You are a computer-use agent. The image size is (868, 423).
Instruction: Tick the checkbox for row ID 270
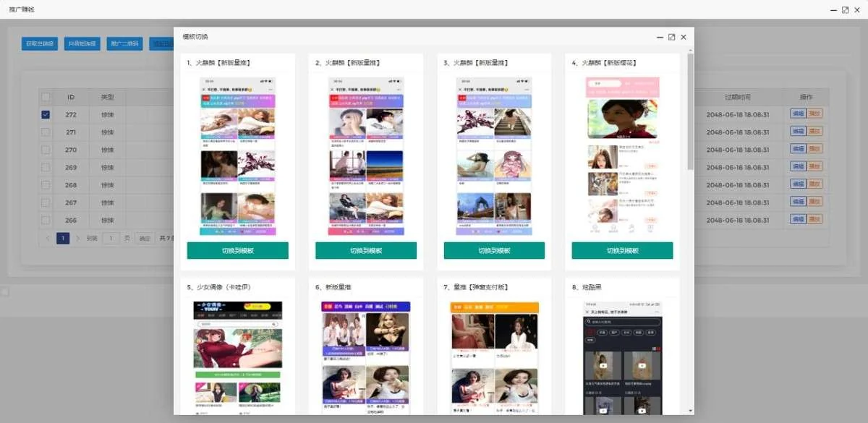click(x=46, y=150)
